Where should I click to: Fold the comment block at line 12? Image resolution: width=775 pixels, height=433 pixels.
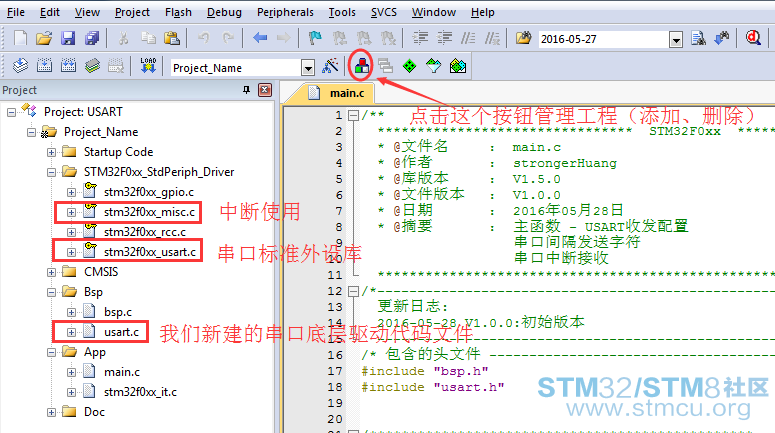tap(353, 291)
